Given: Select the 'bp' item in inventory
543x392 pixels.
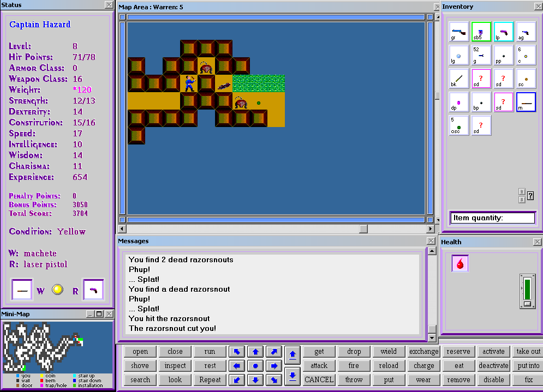Looking at the screenshot, I should click(481, 102).
